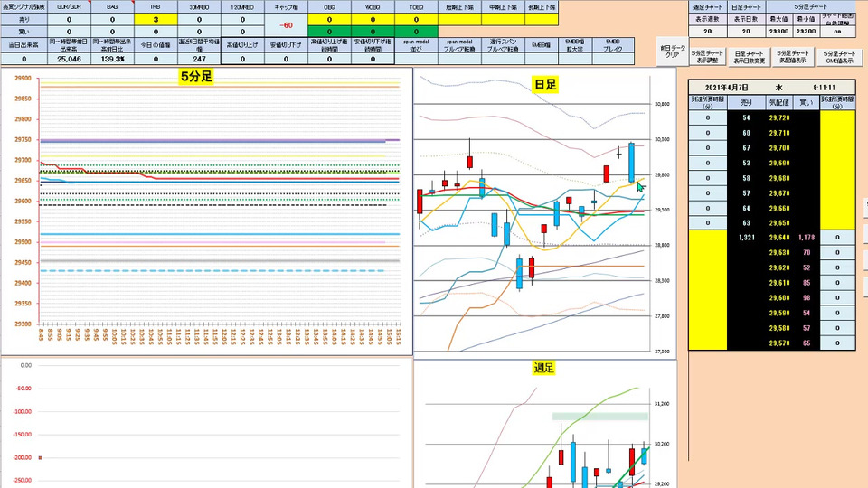Click the 今日の値幅 header cell
The width and height of the screenshot is (868, 488).
click(156, 45)
